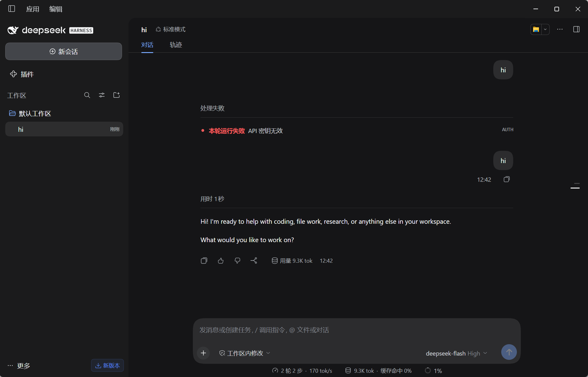Search the workspaces with magnifier icon
Screen dimensions: 588x377
[x=87, y=95]
